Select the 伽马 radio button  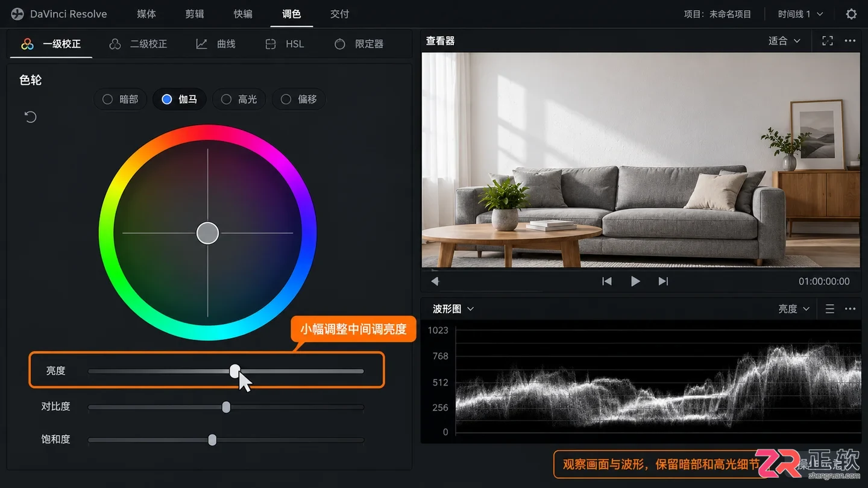(180, 99)
